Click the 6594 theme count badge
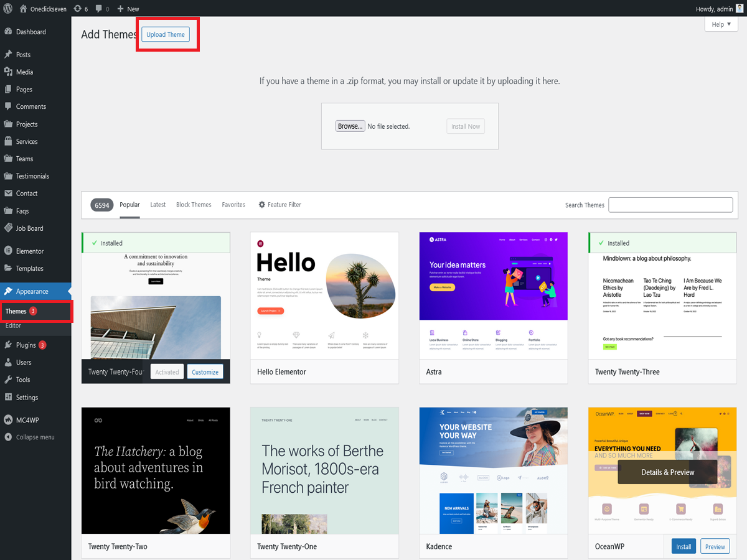The height and width of the screenshot is (560, 747). point(102,205)
